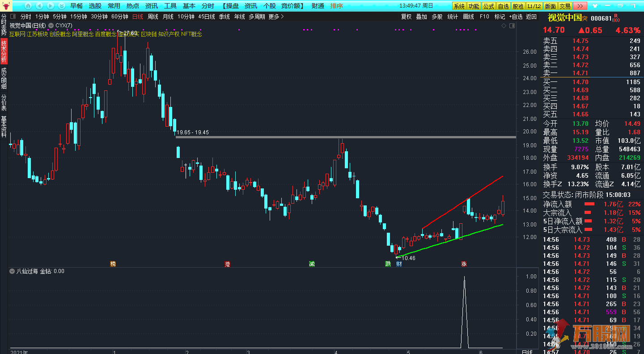The width and height of the screenshot is (644, 354).
Task: Switch to the 多周期 view tab
Action: pyautogui.click(x=257, y=17)
